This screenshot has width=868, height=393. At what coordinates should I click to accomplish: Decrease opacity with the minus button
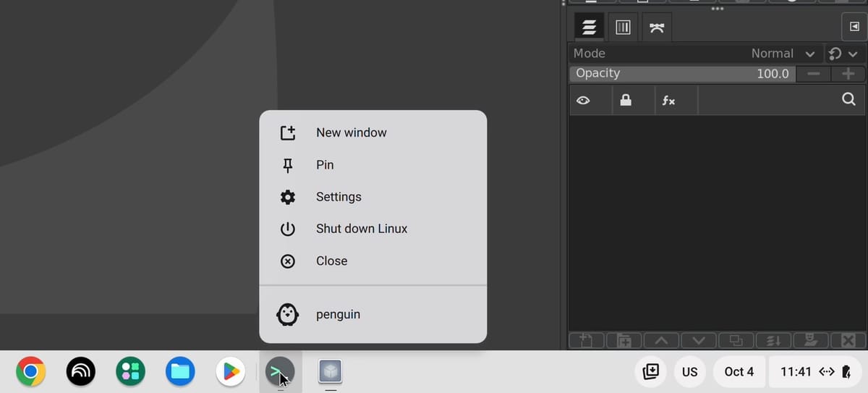(x=814, y=74)
